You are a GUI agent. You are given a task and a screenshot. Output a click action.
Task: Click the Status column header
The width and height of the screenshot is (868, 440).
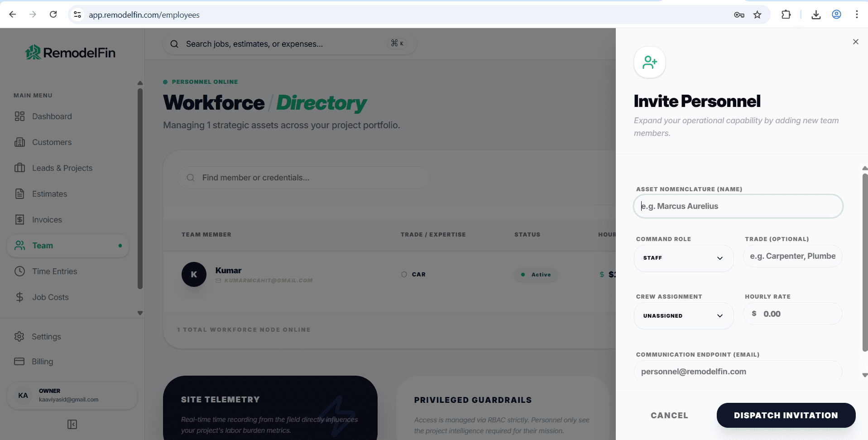[527, 234]
